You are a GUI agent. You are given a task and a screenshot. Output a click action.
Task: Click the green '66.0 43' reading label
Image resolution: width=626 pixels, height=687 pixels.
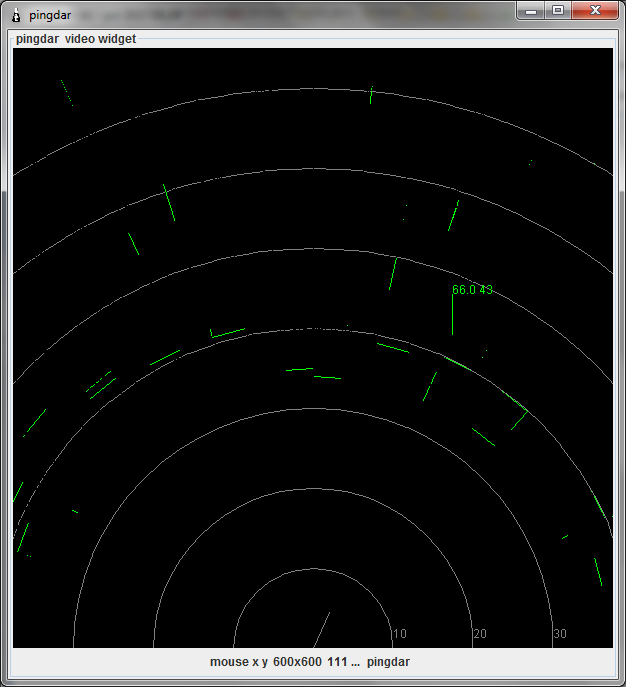point(472,290)
